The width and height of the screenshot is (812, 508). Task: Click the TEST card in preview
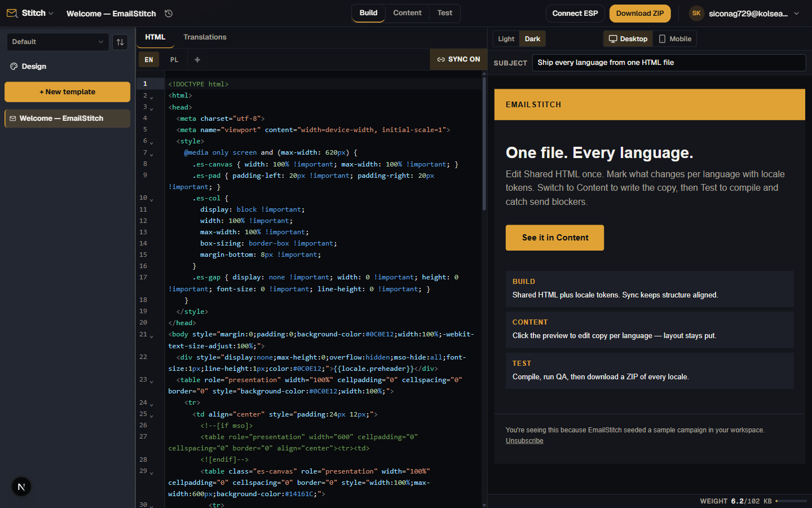point(650,371)
